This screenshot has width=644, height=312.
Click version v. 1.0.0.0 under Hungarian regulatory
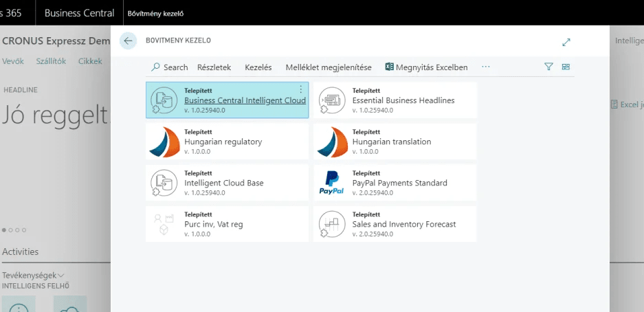point(197,151)
